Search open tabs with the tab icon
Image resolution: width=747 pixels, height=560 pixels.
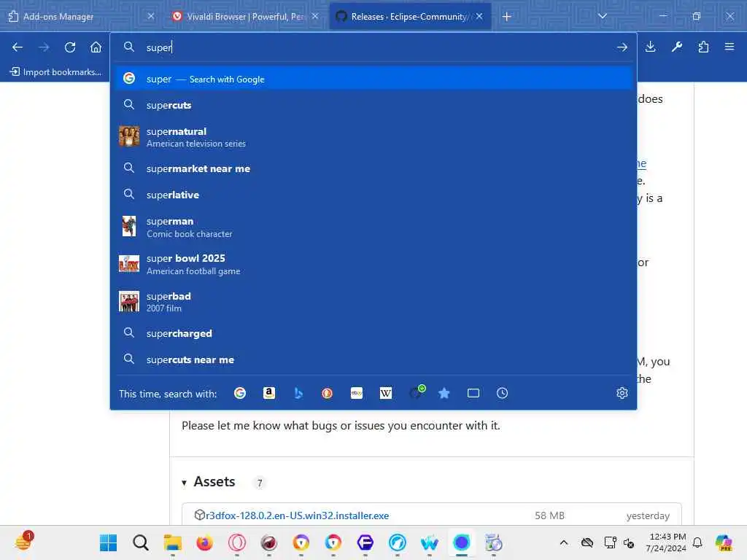click(x=473, y=393)
